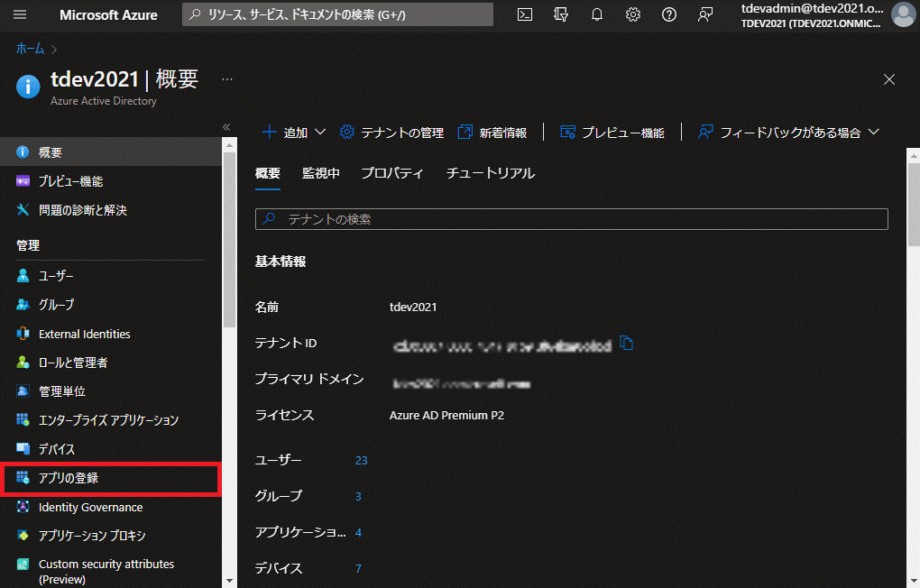Close the tdev2021 overview blade

(x=889, y=79)
